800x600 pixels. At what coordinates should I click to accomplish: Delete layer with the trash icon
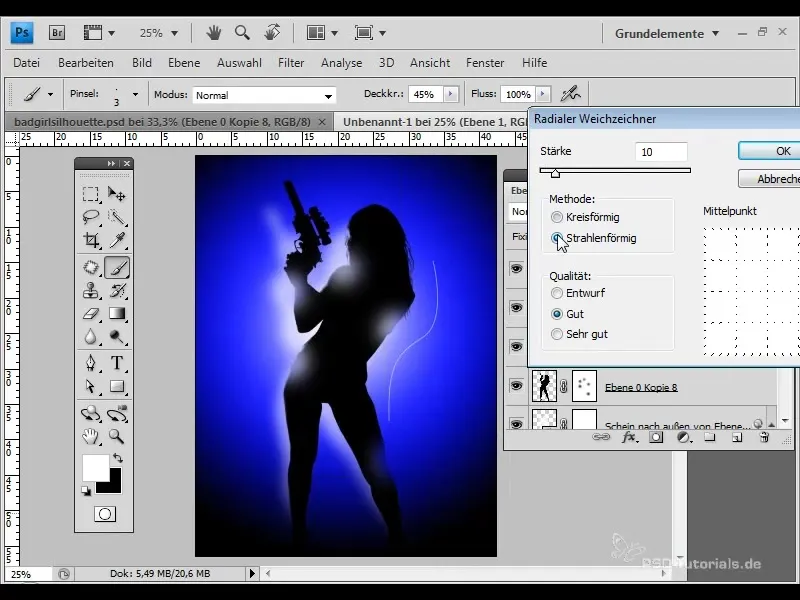click(764, 437)
